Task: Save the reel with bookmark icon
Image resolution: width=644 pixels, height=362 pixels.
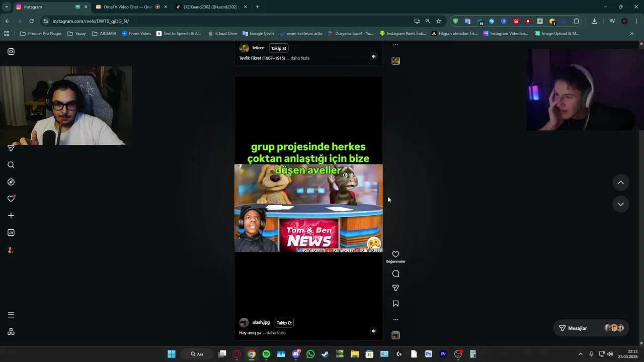Action: (395, 304)
